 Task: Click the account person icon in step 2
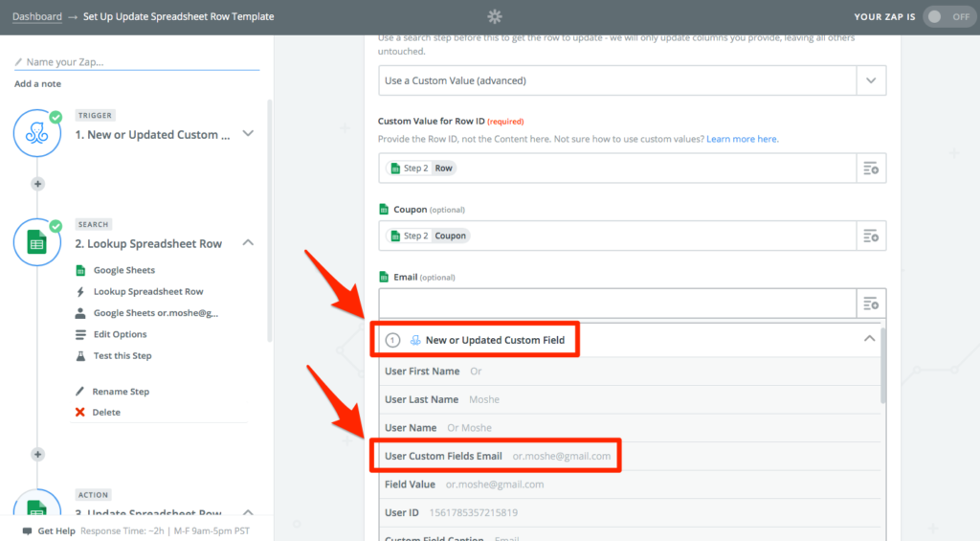(80, 313)
